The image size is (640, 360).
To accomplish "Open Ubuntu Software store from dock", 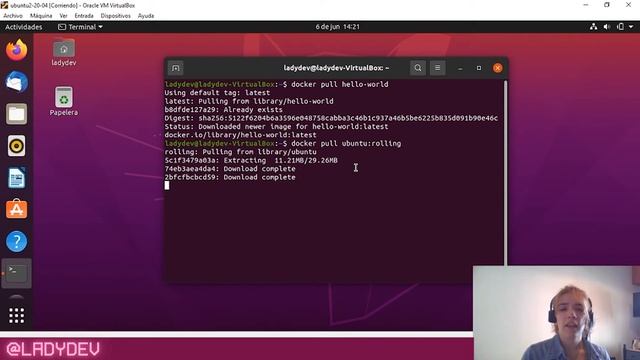I will tap(16, 209).
